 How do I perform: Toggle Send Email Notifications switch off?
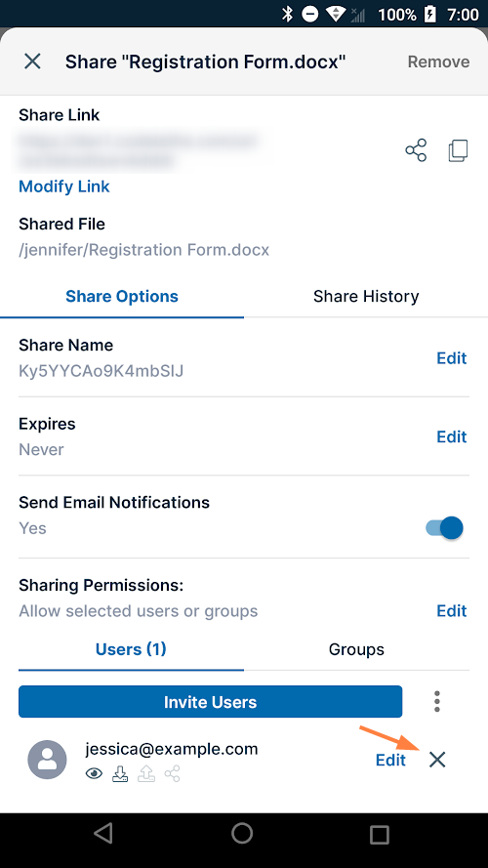444,528
